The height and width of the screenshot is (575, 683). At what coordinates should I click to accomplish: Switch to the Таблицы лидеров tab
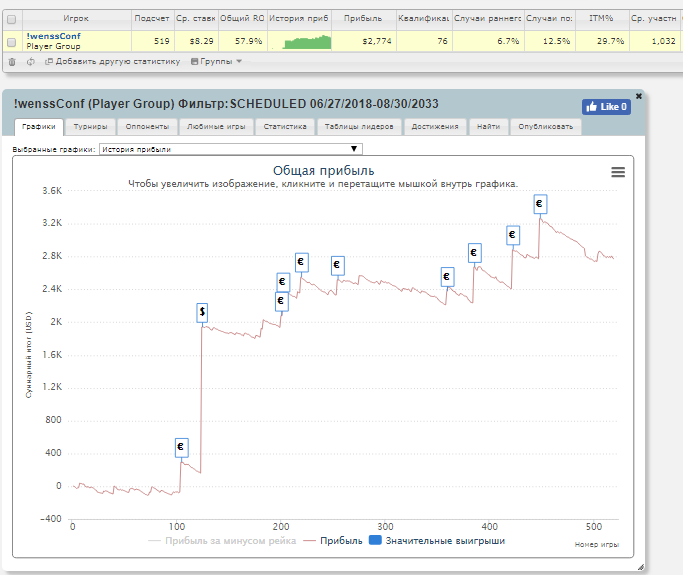[x=359, y=127]
